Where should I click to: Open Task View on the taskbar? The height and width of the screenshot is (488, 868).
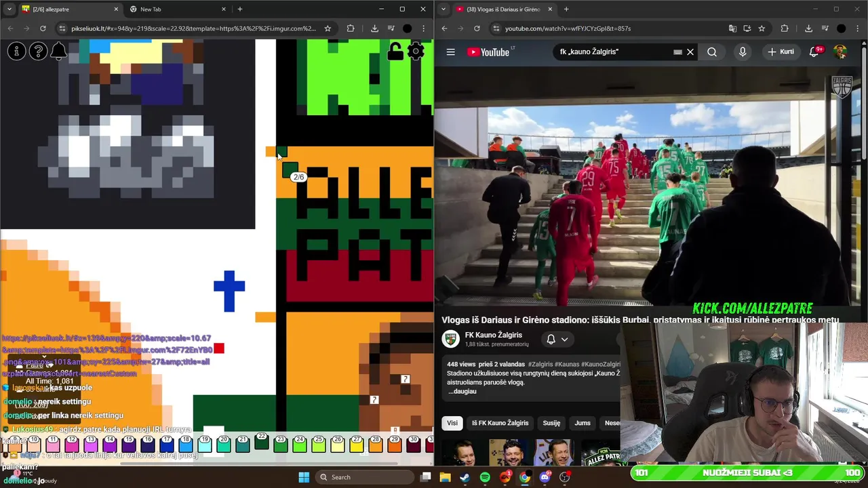[x=426, y=477]
